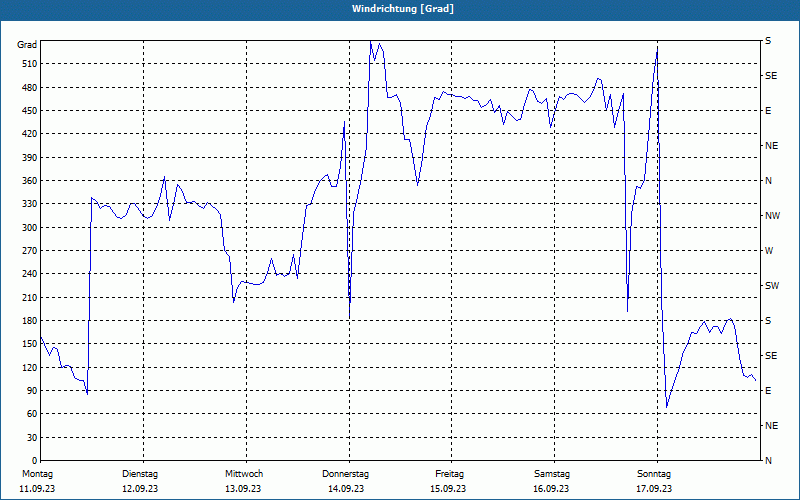The height and width of the screenshot is (500, 800).
Task: Click the date 16.09.23
Action: 551,489
